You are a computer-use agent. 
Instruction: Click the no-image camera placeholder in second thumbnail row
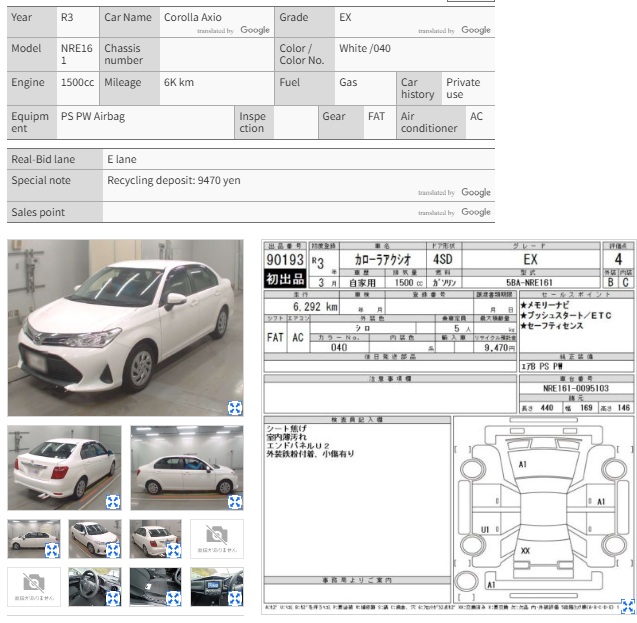(34, 587)
